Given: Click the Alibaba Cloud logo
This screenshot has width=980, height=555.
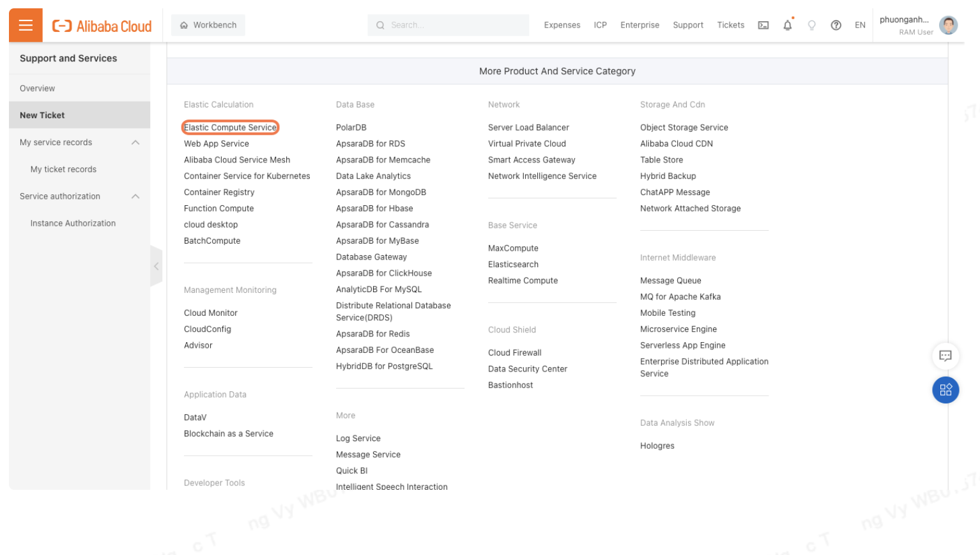Looking at the screenshot, I should [102, 26].
